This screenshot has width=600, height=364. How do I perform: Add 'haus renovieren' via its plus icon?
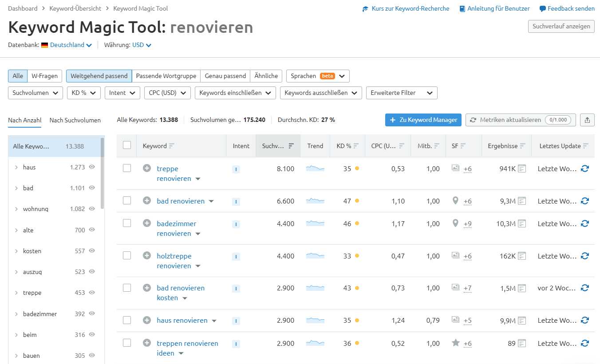click(147, 320)
